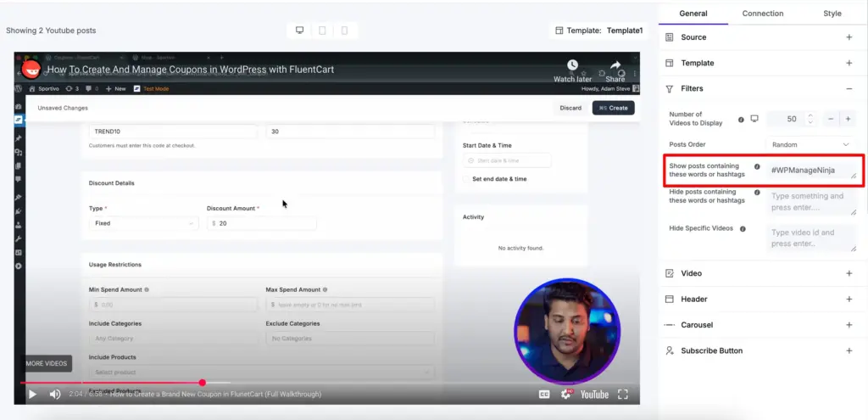Click the Share arrow on the video
The width and height of the screenshot is (868, 420).
pyautogui.click(x=615, y=64)
